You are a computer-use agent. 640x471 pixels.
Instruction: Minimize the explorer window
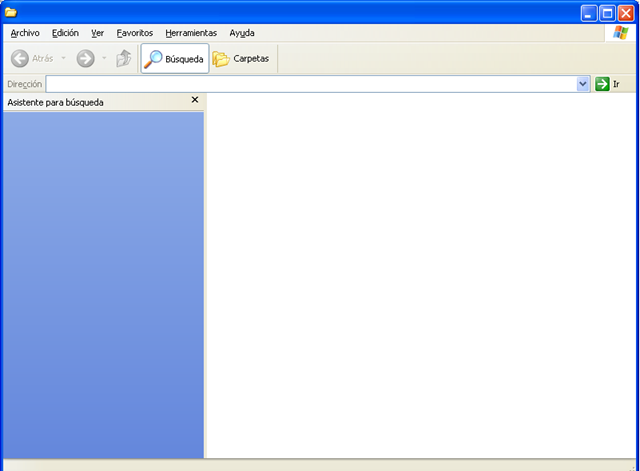(589, 13)
